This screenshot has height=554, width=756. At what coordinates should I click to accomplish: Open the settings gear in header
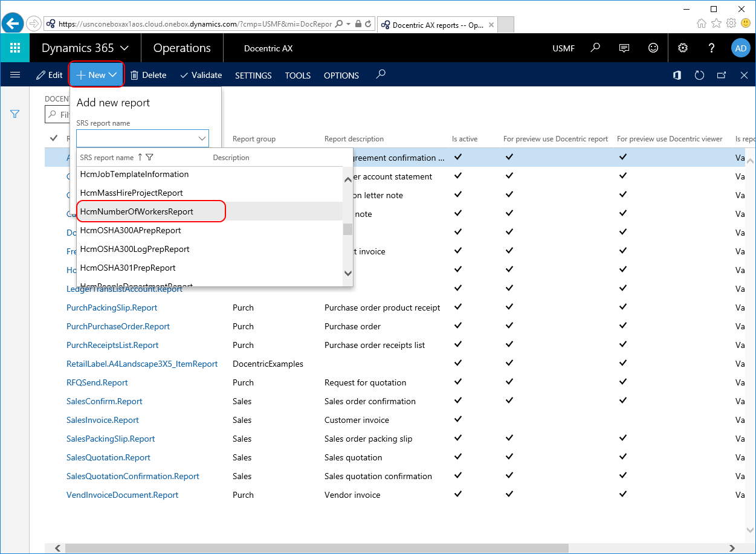(683, 48)
